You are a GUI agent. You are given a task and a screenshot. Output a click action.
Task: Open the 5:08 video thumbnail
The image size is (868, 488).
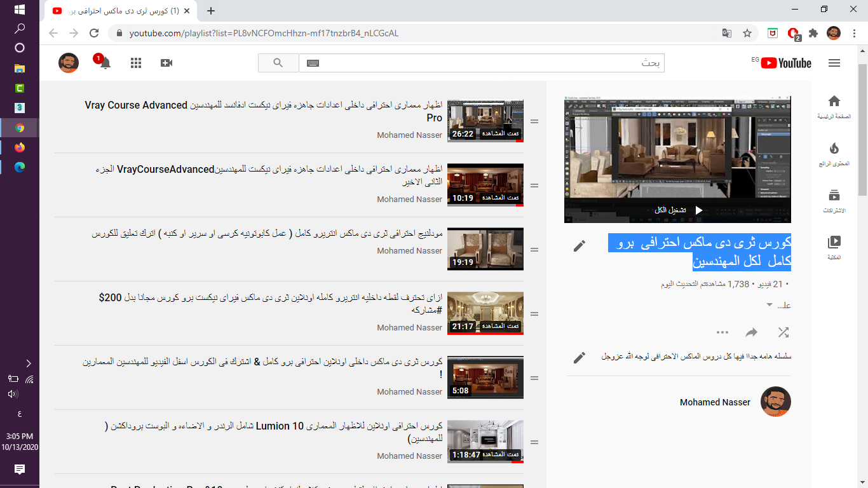[485, 377]
